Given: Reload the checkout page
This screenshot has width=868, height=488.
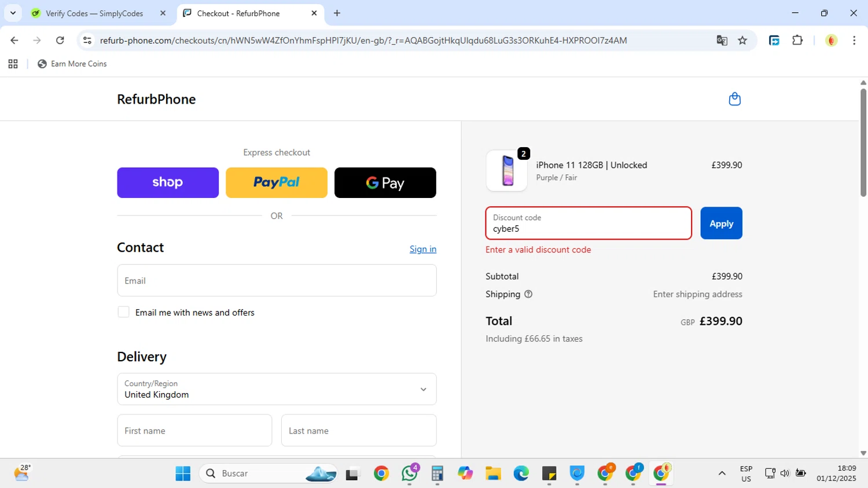Looking at the screenshot, I should 60,41.
